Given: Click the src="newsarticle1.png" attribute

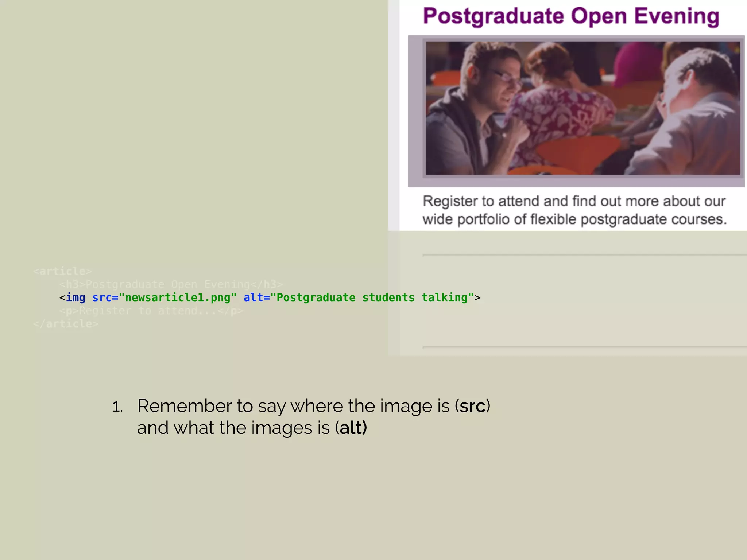Looking at the screenshot, I should 165,297.
